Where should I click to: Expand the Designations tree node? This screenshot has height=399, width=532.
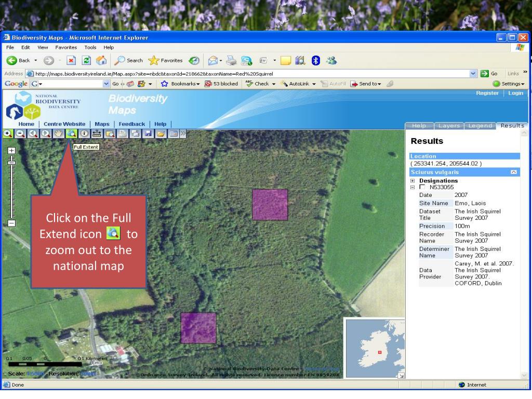(413, 181)
